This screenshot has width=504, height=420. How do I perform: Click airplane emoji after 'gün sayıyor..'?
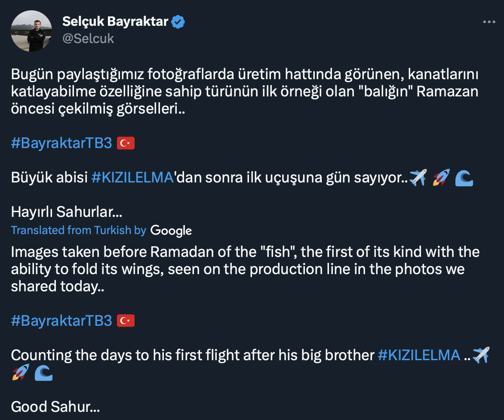[x=418, y=178]
